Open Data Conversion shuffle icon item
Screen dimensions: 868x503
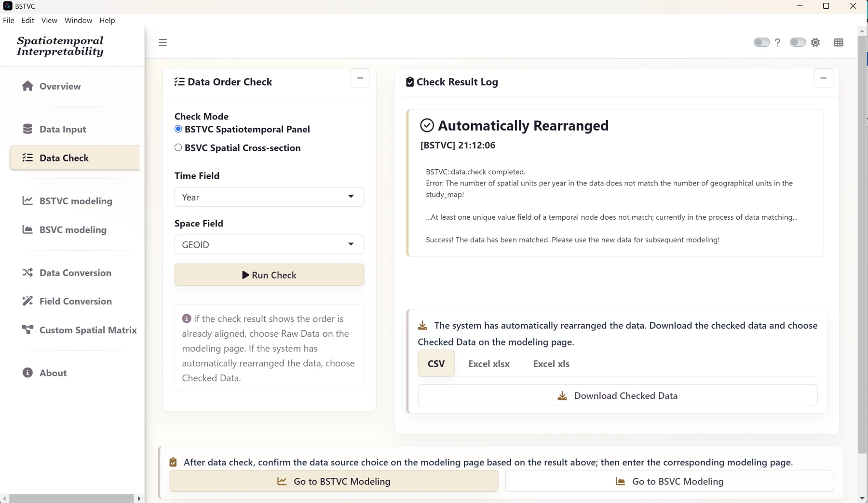point(67,273)
